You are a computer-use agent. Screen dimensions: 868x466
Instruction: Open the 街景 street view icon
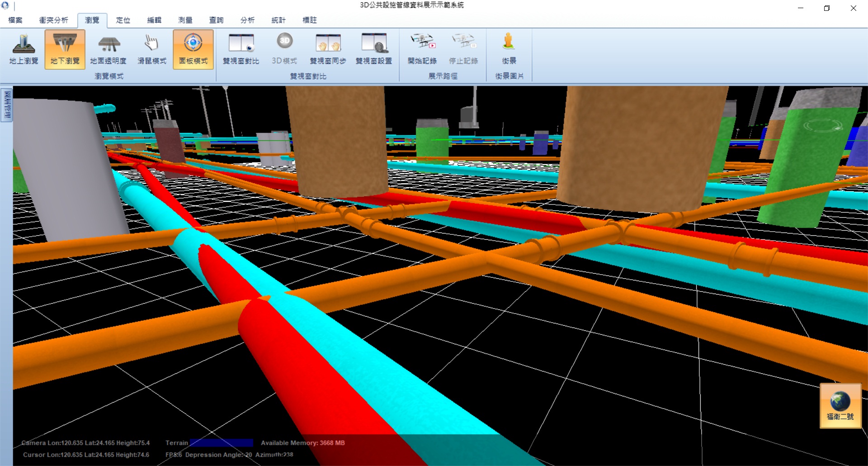coord(509,49)
